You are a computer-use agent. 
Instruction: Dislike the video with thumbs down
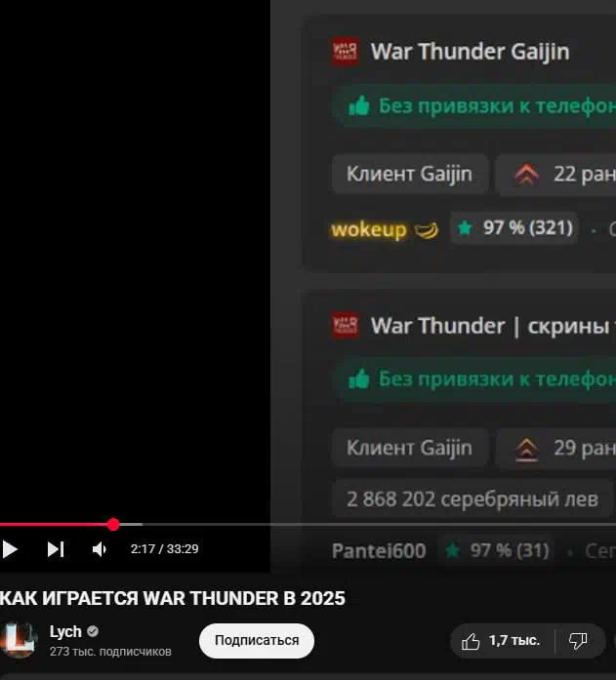[579, 641]
